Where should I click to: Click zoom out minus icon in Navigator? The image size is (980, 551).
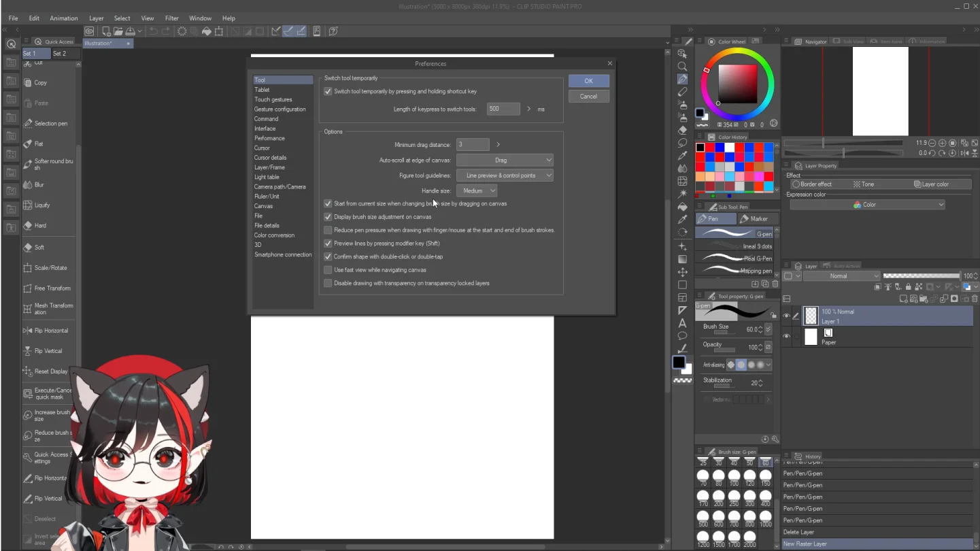pyautogui.click(x=932, y=143)
